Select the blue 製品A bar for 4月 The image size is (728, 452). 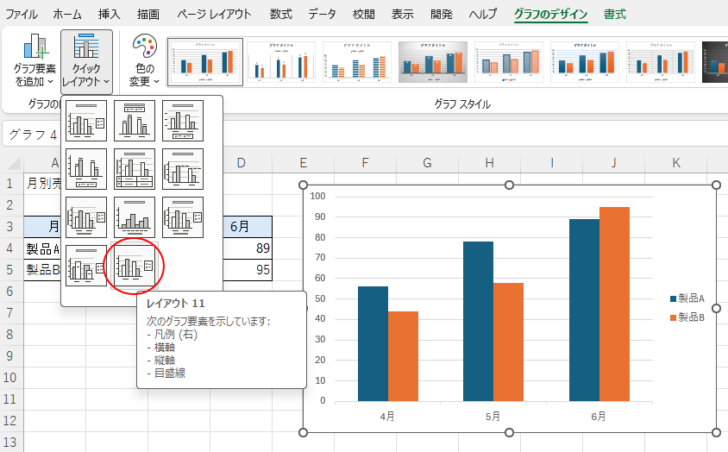tap(373, 343)
